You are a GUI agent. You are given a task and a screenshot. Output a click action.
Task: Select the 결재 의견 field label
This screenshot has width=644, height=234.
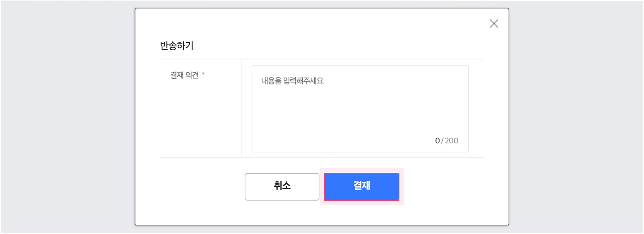click(x=184, y=75)
